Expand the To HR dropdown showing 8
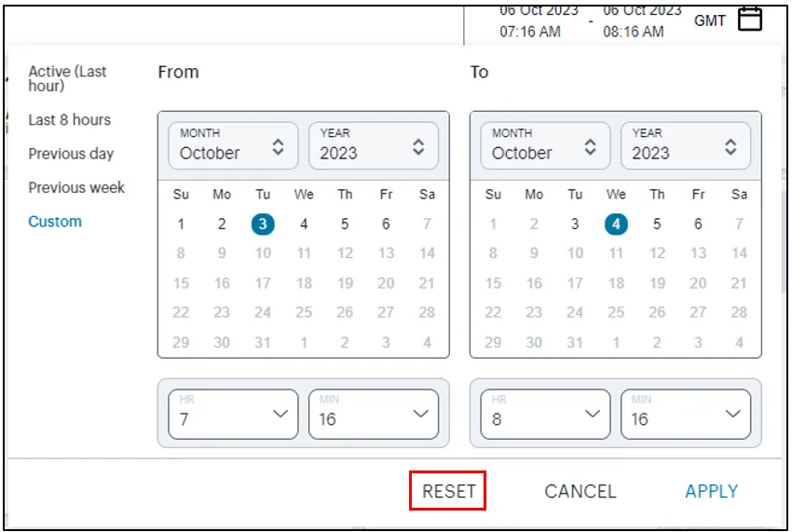This screenshot has height=532, width=792. pyautogui.click(x=545, y=414)
